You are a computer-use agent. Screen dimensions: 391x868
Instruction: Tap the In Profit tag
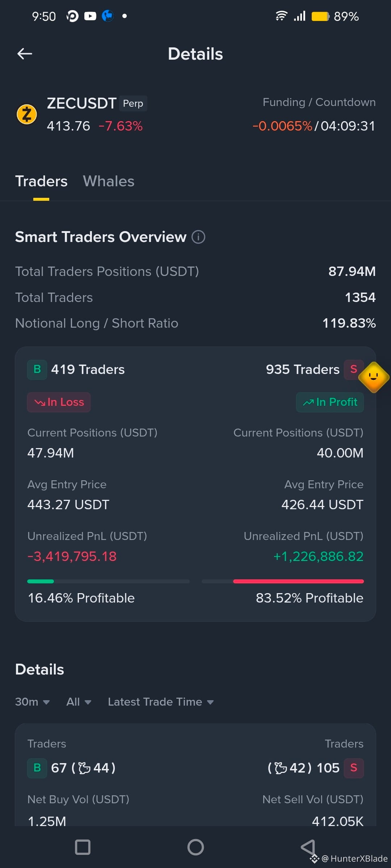click(x=330, y=402)
